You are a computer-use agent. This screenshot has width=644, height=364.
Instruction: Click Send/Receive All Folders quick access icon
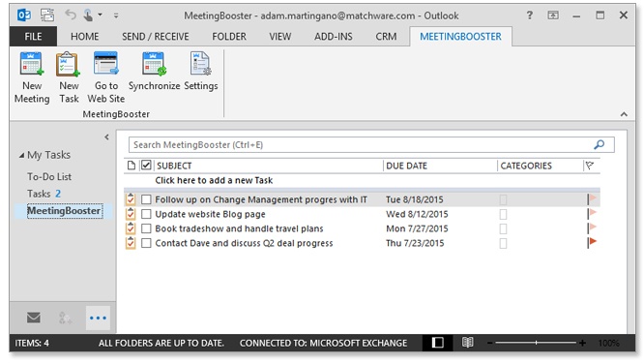[x=47, y=15]
